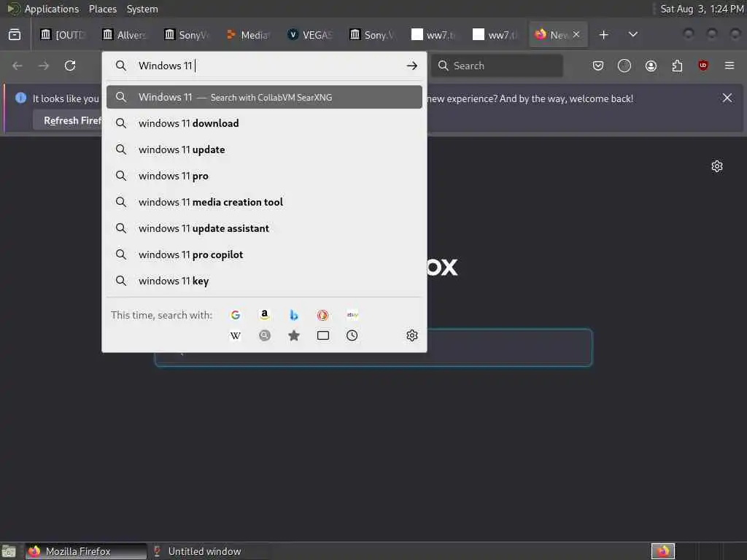The image size is (747, 560).
Task: Search with Bing one-off icon
Action: point(294,315)
